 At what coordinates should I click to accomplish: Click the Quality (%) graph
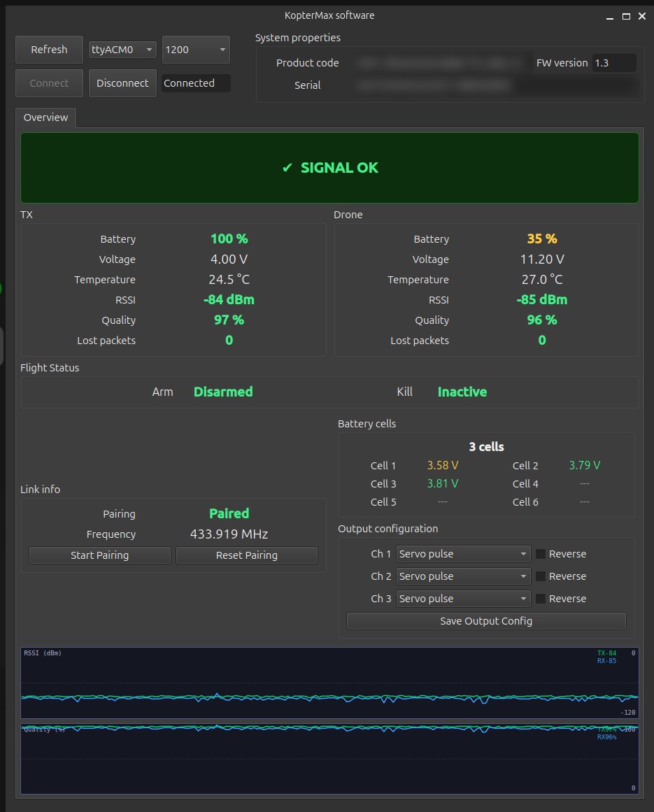tap(329, 759)
